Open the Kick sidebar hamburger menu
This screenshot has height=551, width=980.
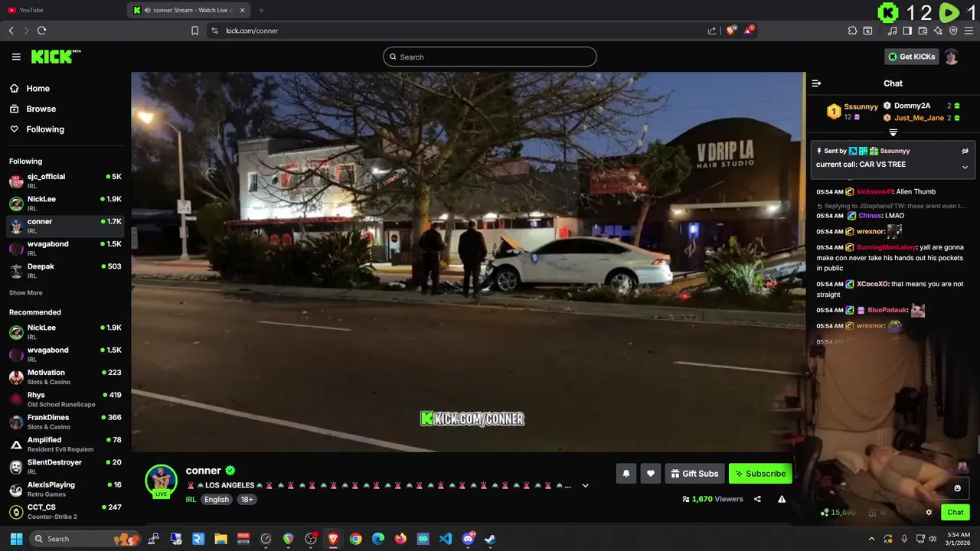tap(16, 57)
